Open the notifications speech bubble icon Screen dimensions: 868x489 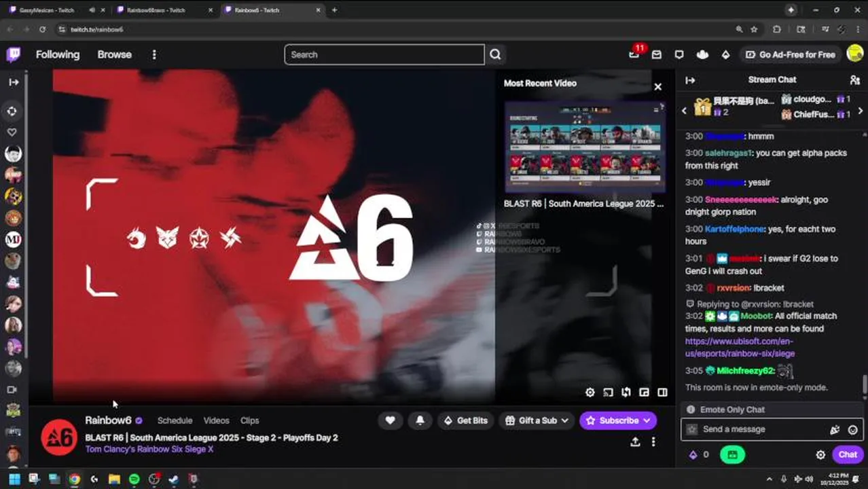click(679, 54)
